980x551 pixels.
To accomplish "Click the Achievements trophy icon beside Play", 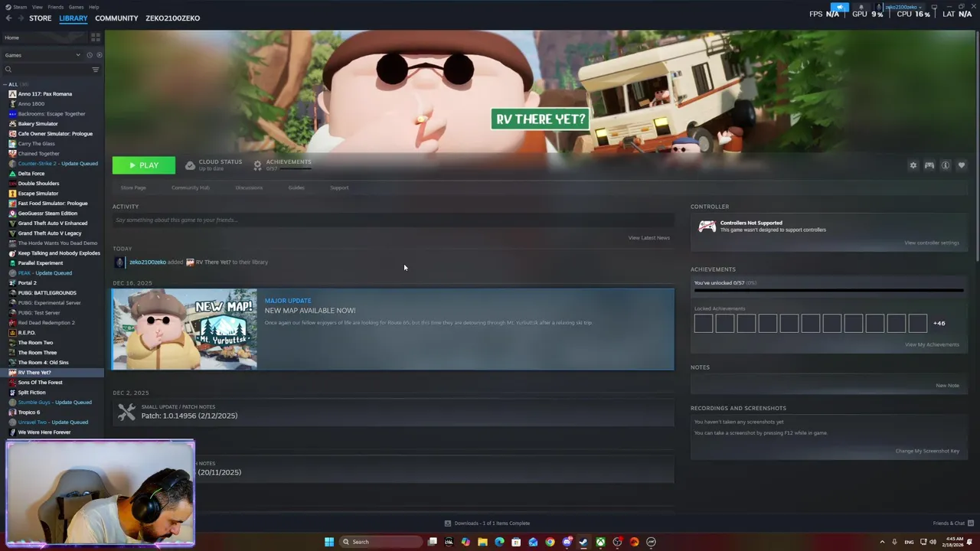I will (257, 165).
